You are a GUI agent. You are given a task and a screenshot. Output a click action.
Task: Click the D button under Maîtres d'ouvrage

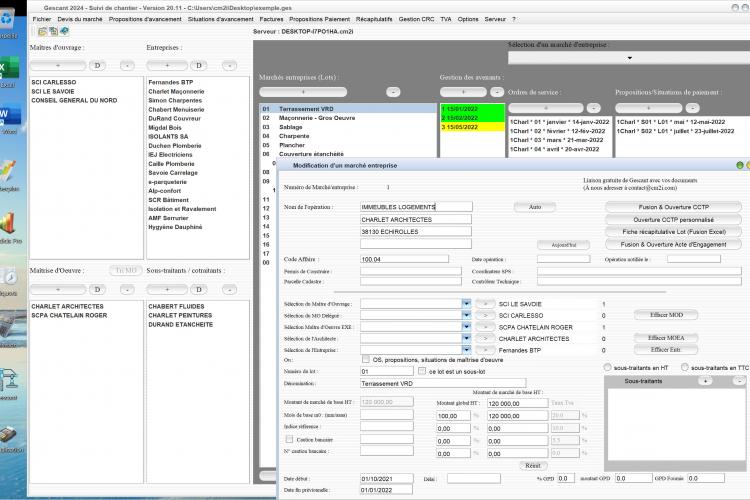coord(98,66)
